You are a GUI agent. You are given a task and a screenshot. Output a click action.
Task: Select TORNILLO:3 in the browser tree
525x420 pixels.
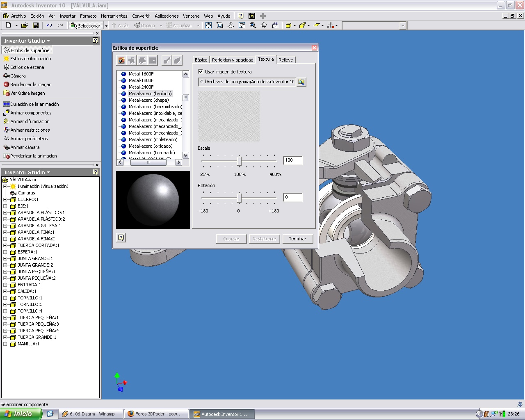tap(30, 304)
